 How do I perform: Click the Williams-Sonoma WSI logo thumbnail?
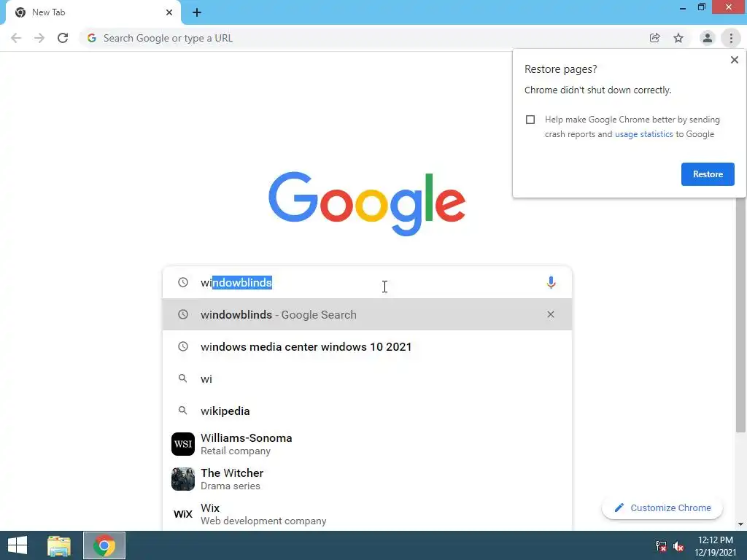pyautogui.click(x=183, y=444)
